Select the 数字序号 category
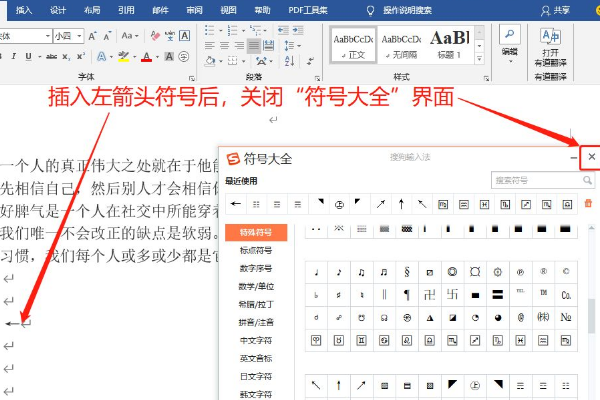Screen dimensions: 600x400 tap(256, 268)
